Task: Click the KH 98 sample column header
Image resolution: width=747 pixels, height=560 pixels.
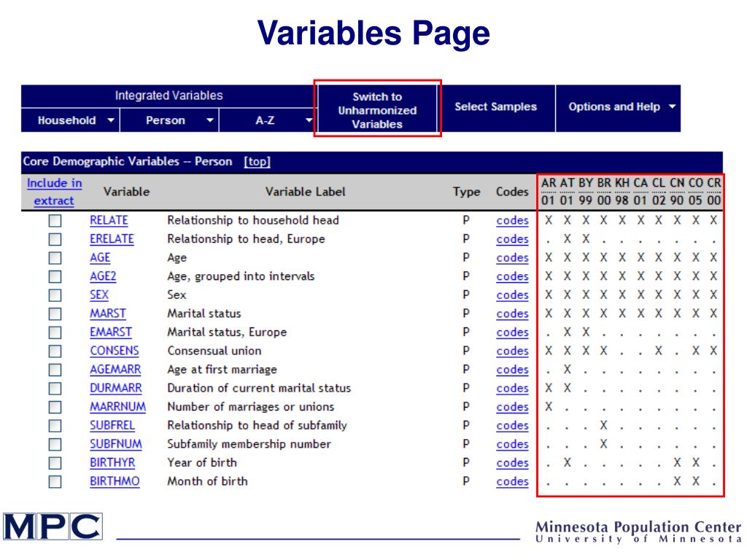Action: (622, 192)
